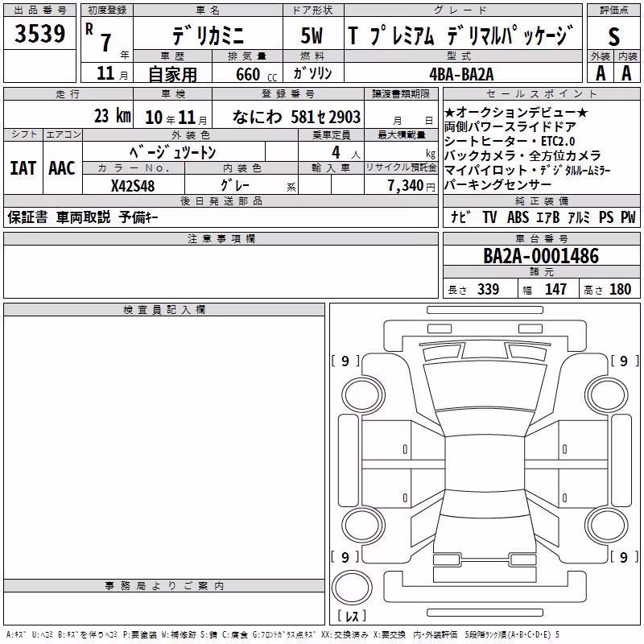The image size is (644, 644).
Task: Select 保証書 in later shipped parts
Action: [x=27, y=217]
